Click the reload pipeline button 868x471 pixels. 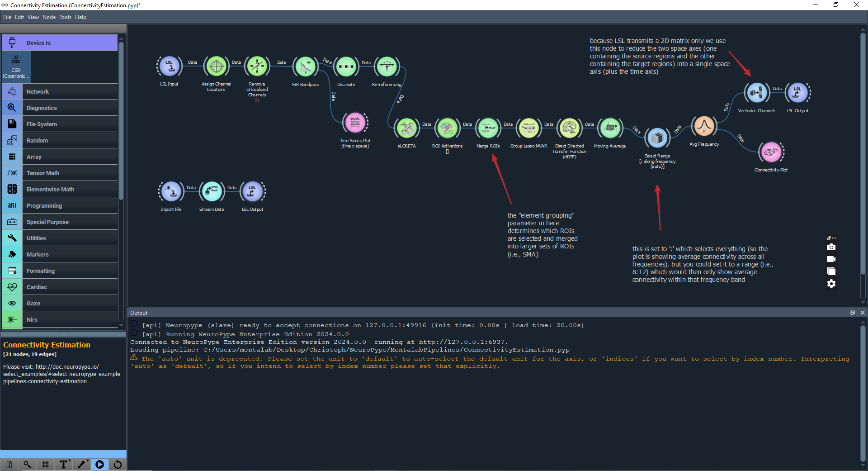pyautogui.click(x=118, y=464)
